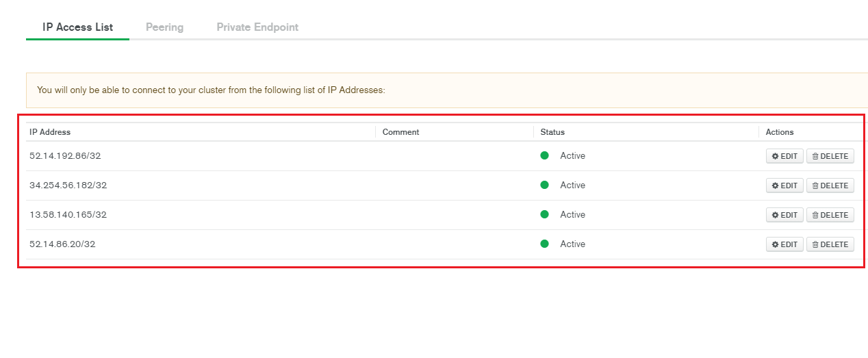868x358 pixels.
Task: Delete the 52.14.192.86/32 entry
Action: tap(830, 156)
